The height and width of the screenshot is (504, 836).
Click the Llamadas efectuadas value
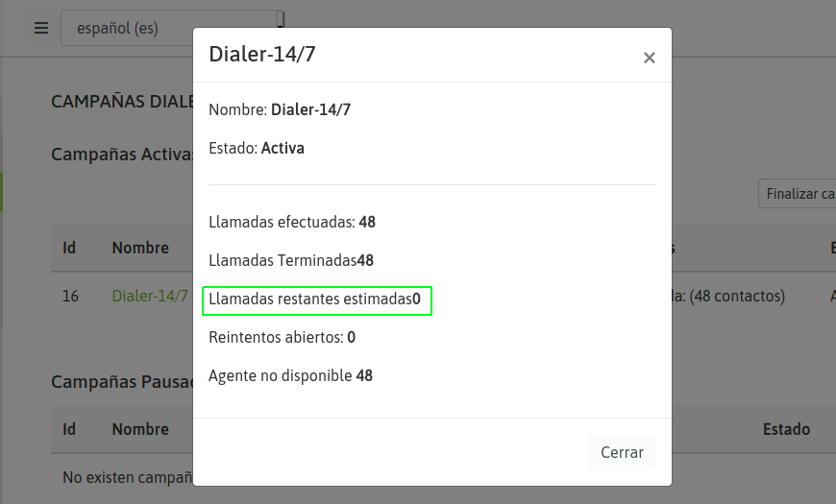click(x=366, y=223)
